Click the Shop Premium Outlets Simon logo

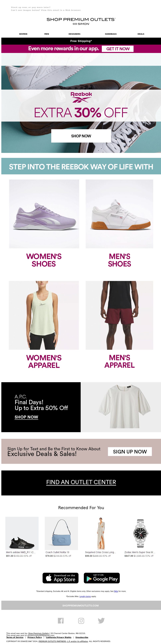(81, 21)
